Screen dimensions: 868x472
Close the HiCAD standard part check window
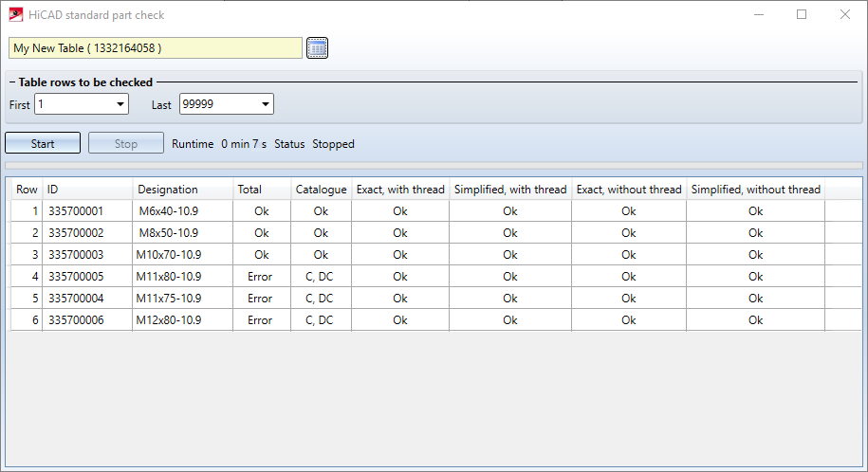(844, 15)
